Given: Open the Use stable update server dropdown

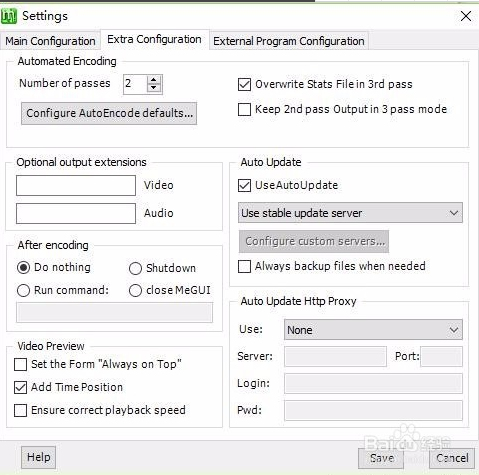Looking at the screenshot, I should click(350, 213).
